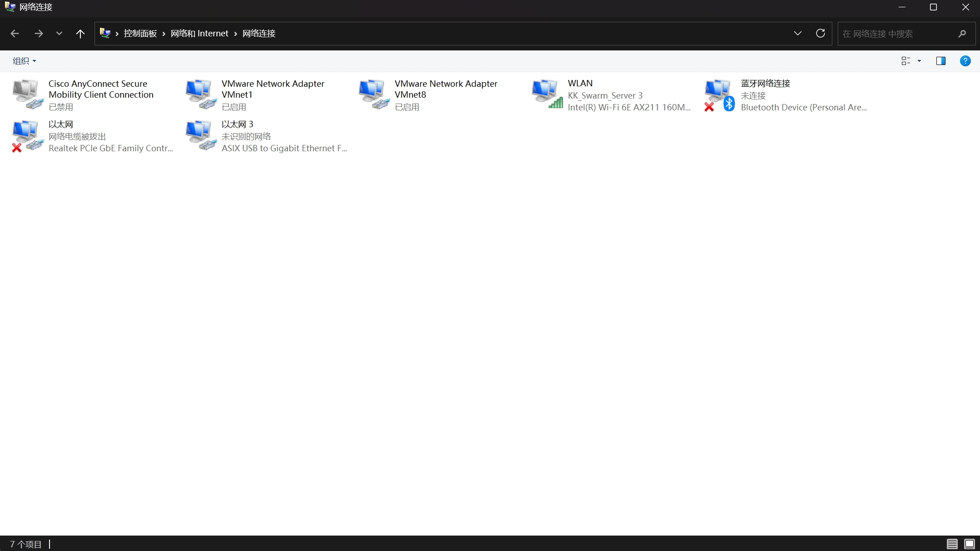The height and width of the screenshot is (551, 980).
Task: Go forward with the forward arrow
Action: point(39,33)
